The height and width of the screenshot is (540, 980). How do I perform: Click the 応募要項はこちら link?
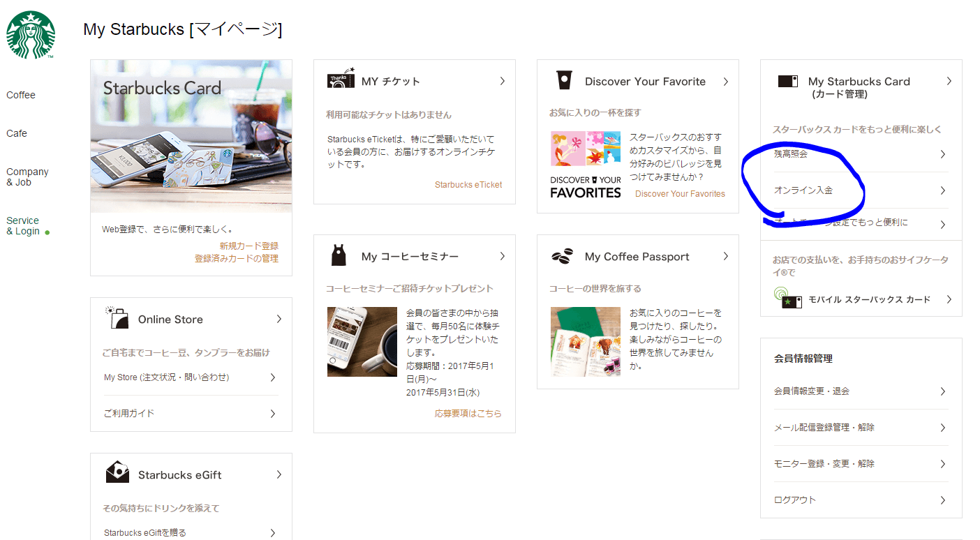pyautogui.click(x=468, y=414)
